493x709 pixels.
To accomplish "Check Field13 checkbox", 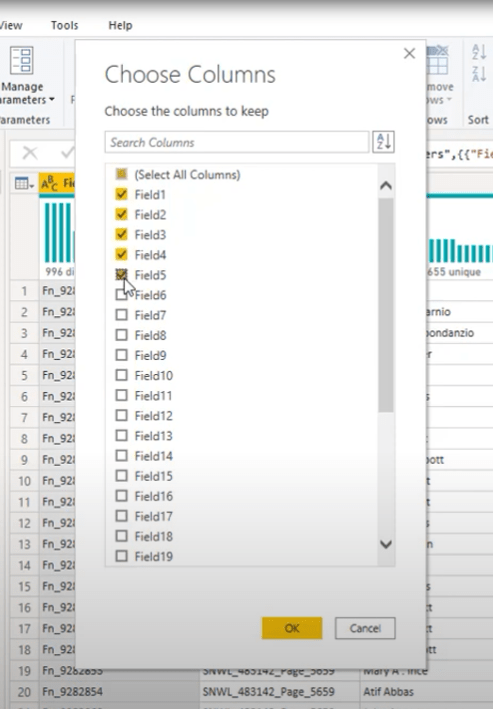I will 121,435.
